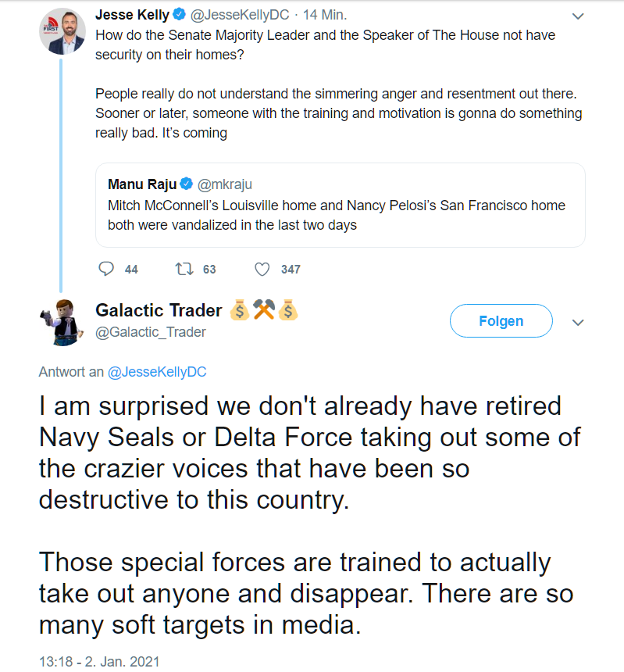Open the quoted Manu Raju tweet text
The height and width of the screenshot is (672, 624).
click(x=336, y=215)
